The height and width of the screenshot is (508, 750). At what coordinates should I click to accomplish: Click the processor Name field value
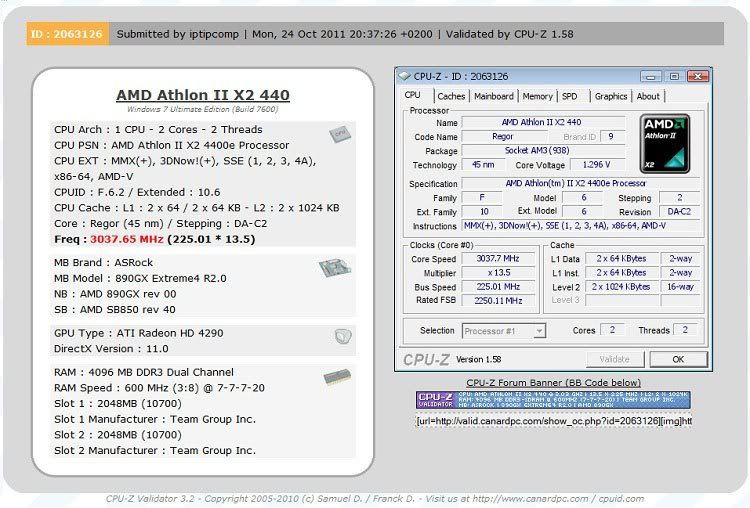click(x=542, y=122)
